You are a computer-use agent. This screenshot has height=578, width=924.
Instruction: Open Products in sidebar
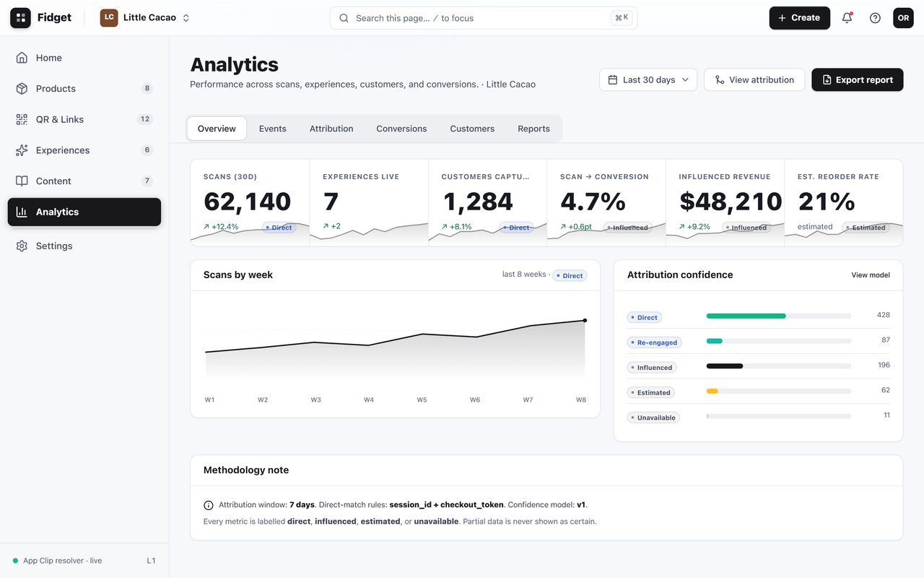pyautogui.click(x=84, y=89)
